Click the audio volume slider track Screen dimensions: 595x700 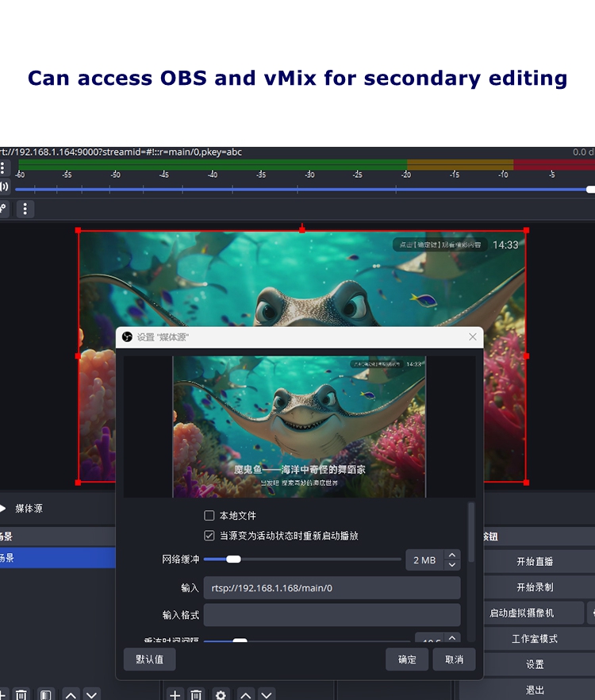(x=304, y=190)
